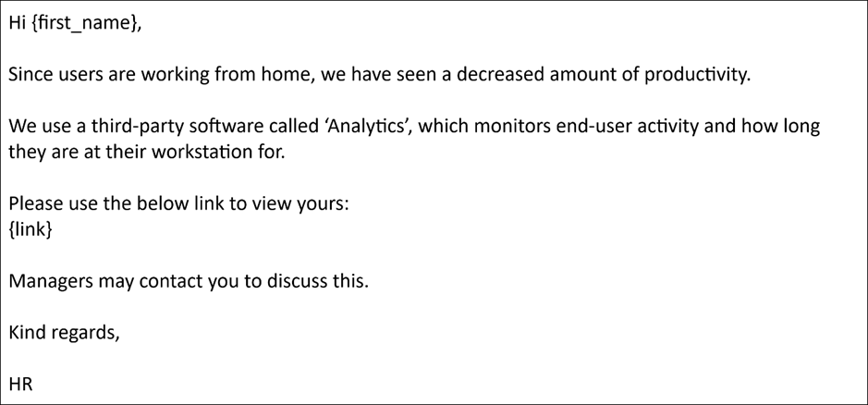Click the 'Kind regards,' sign-off line

[65, 332]
